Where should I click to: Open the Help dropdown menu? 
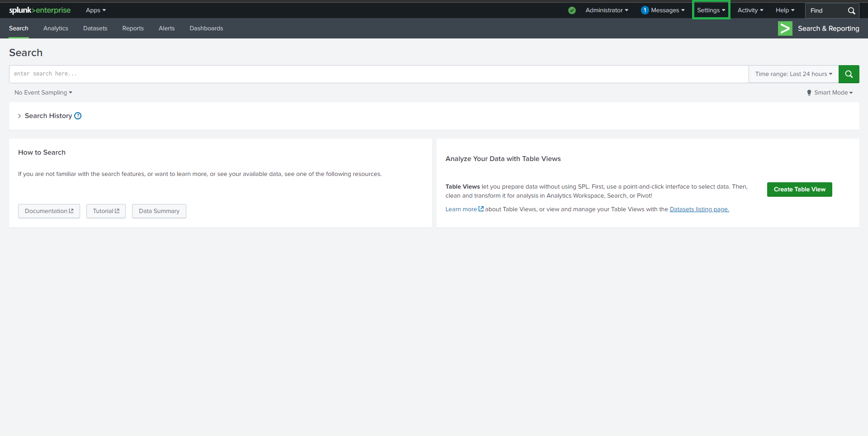pyautogui.click(x=785, y=10)
